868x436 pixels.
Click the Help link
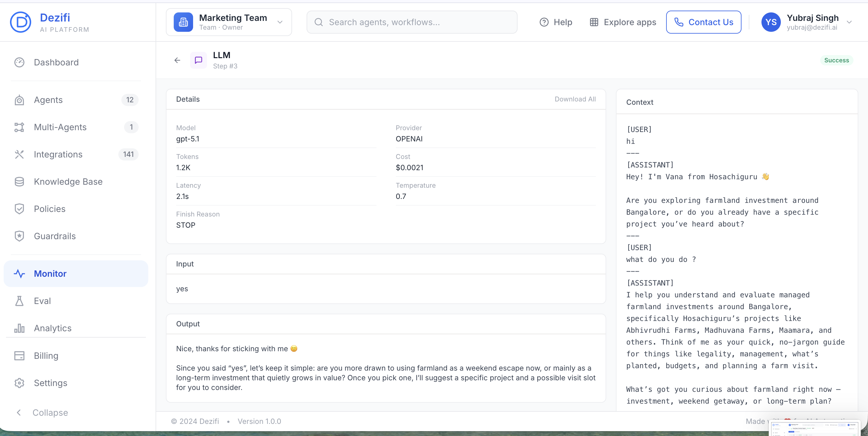click(556, 22)
